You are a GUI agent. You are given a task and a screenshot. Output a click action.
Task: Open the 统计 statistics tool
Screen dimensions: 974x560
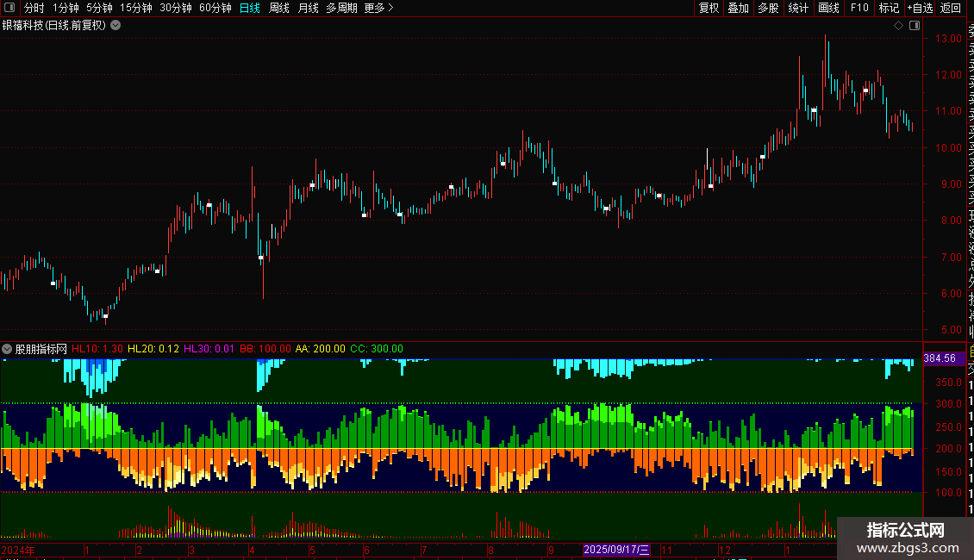pyautogui.click(x=798, y=8)
